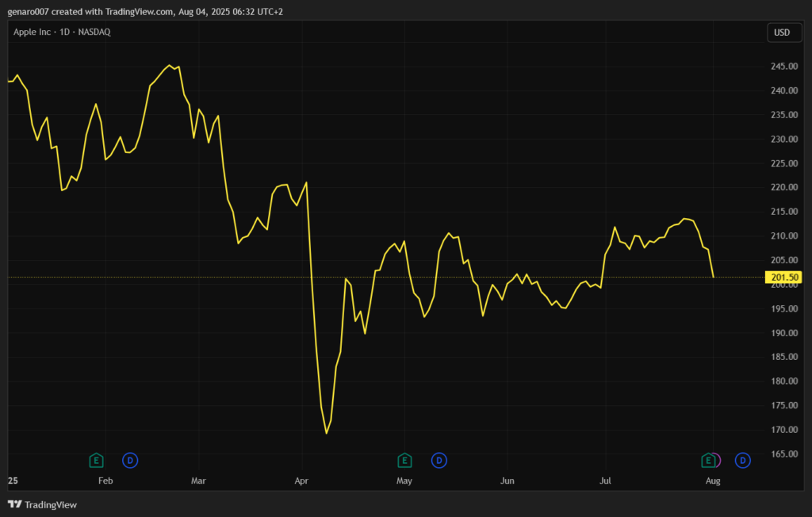
Task: Click the 1D interval in chart title
Action: [67, 33]
